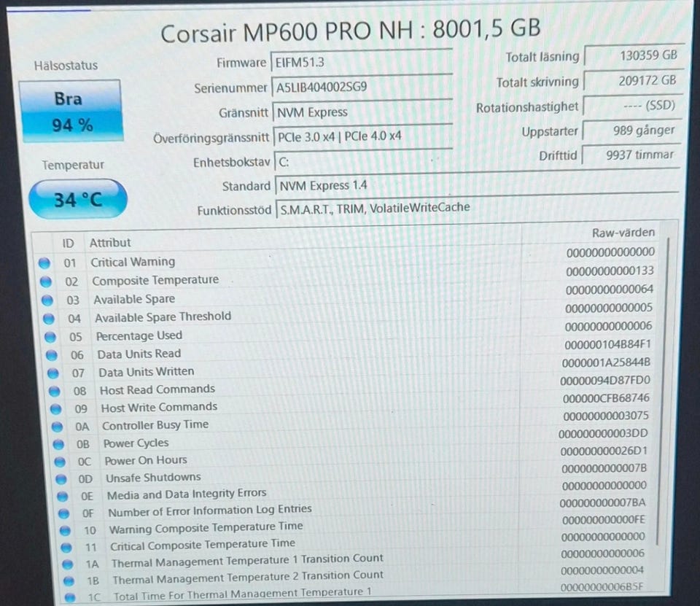Viewport: 700px width, 606px height.
Task: Click the status dot for Thermal Management Temperature 2 Transition Count
Action: [69, 581]
